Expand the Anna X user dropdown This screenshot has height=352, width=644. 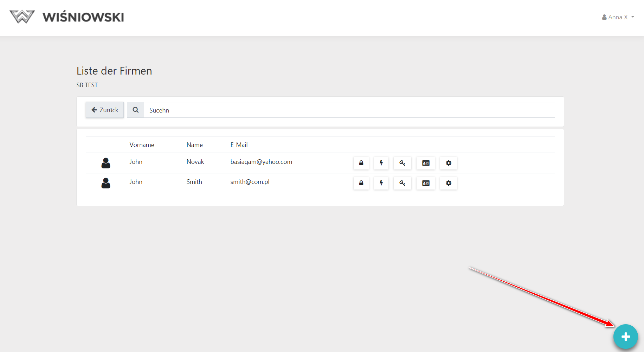618,17
